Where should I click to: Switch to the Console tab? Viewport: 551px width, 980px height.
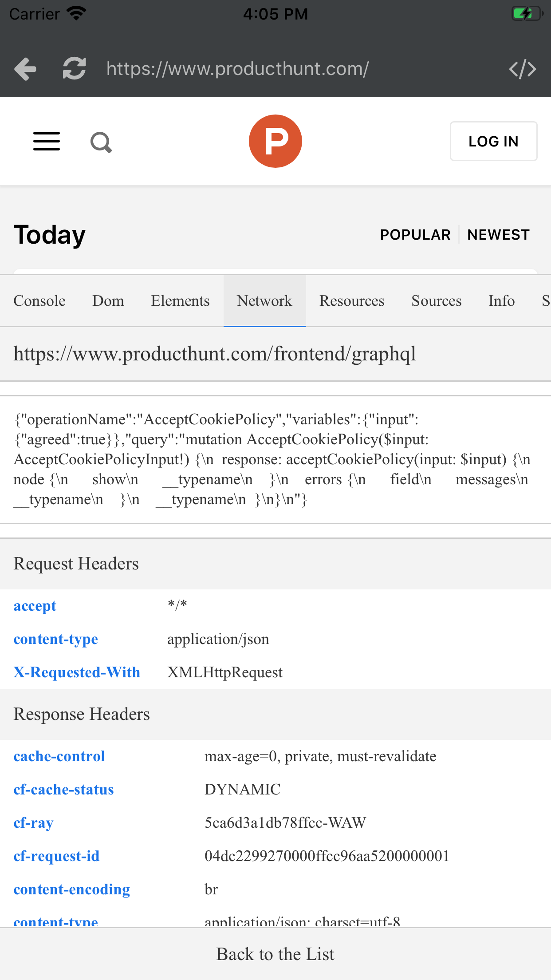[x=39, y=301]
